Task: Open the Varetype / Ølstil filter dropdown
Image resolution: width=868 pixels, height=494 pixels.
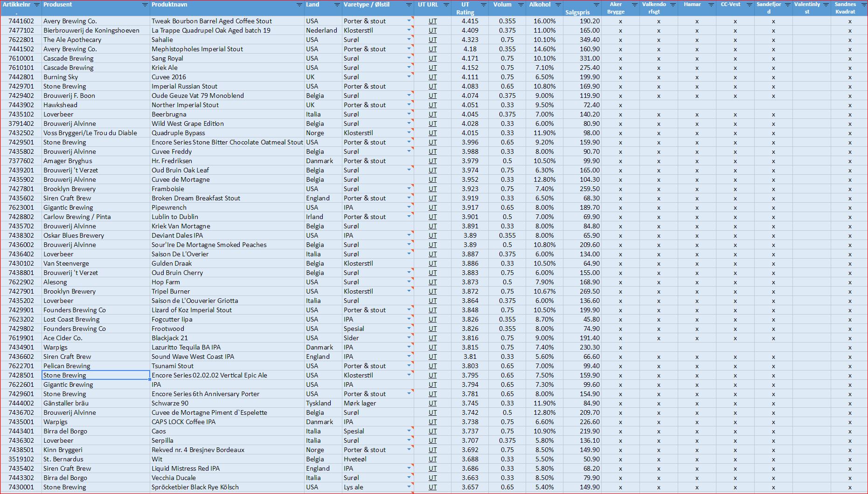Action: pyautogui.click(x=409, y=5)
